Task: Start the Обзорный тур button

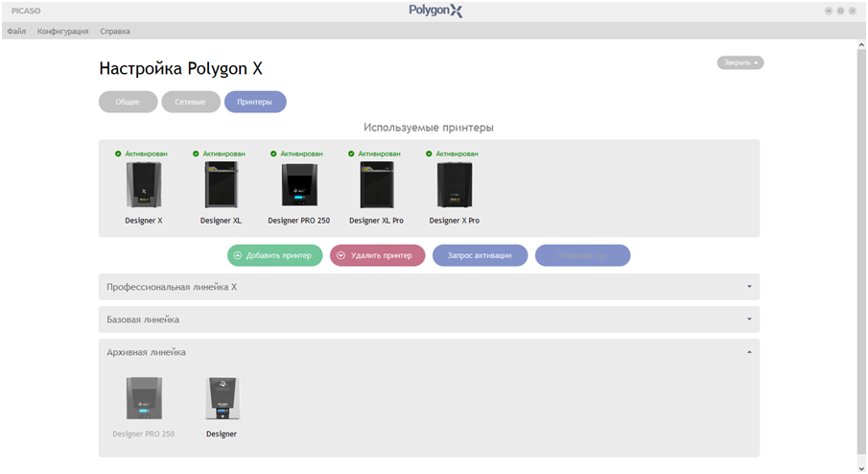Action: pos(582,255)
